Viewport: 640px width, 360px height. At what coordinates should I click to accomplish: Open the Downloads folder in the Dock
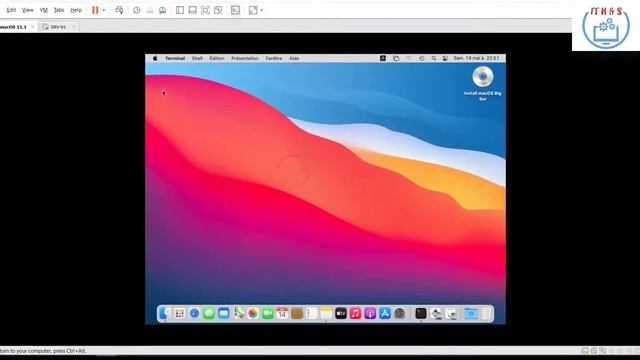point(471,313)
